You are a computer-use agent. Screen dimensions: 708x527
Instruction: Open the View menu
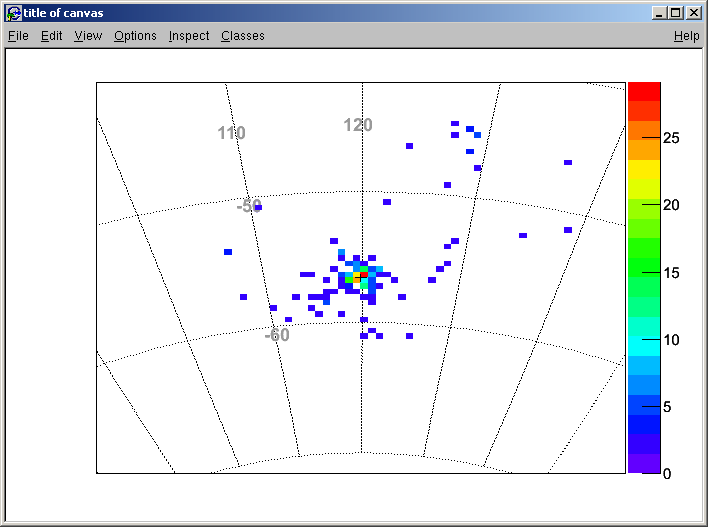tap(88, 36)
